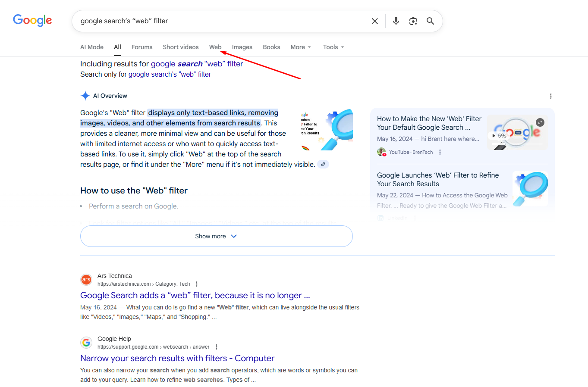Click inside the search input field

[216, 21]
